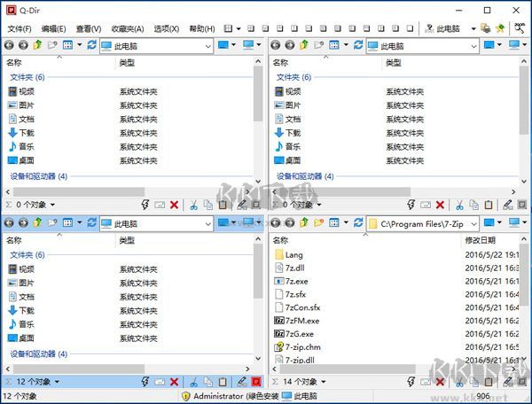Sort top-left pane by 类型 column

[x=127, y=63]
